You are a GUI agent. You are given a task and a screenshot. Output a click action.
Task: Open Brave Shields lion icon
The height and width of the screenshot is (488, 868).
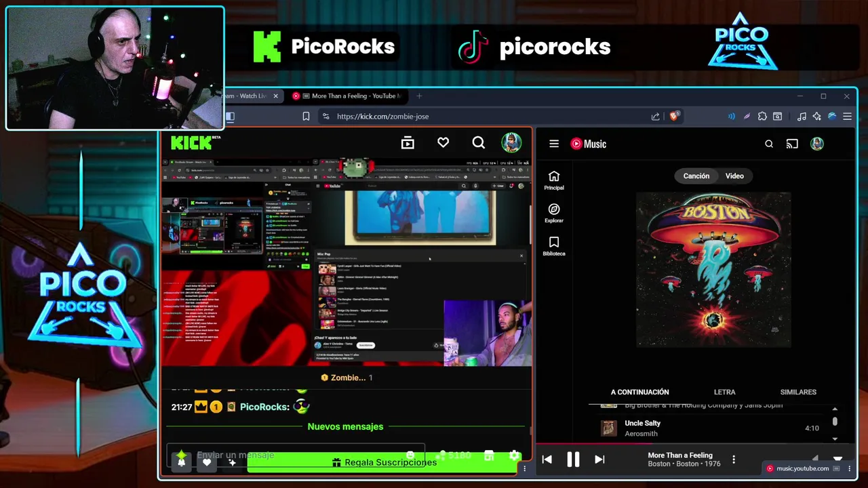tap(673, 117)
